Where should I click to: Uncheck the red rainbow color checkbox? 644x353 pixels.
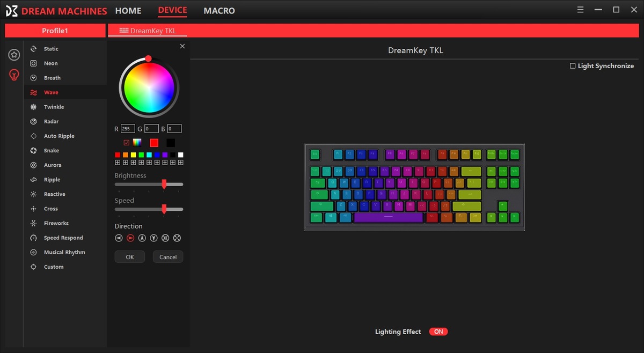tap(127, 143)
